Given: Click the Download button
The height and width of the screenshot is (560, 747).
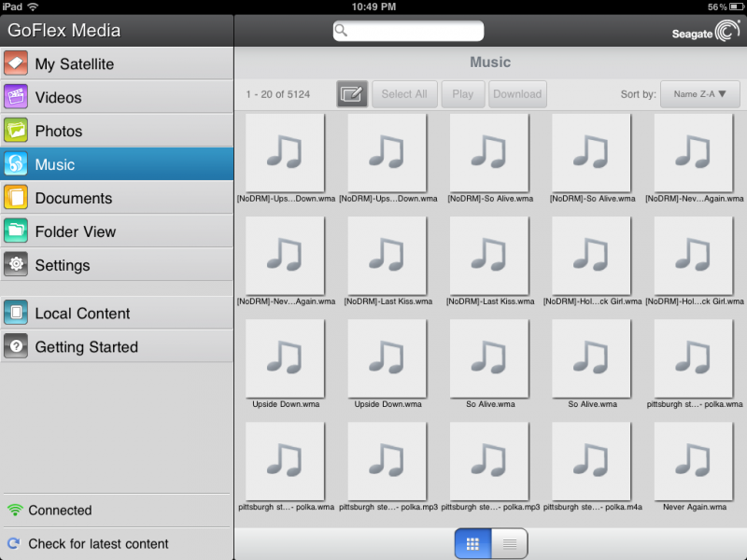Looking at the screenshot, I should 517,94.
